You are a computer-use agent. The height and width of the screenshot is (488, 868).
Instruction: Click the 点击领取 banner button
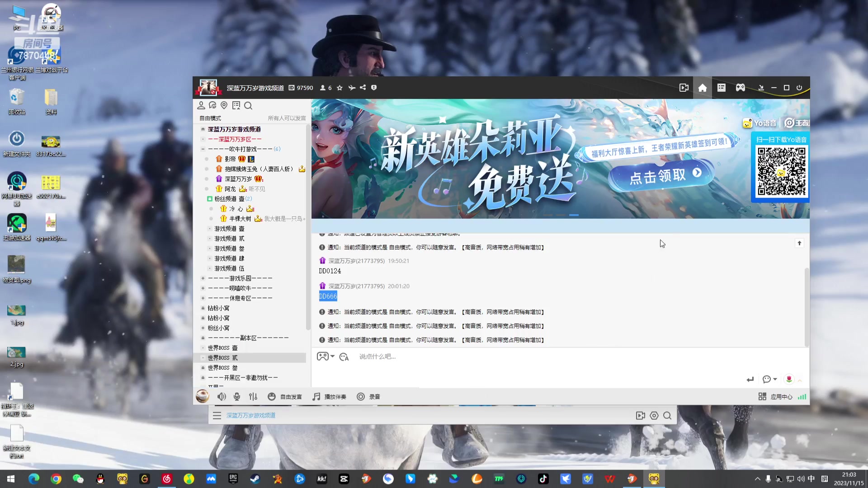pos(660,175)
